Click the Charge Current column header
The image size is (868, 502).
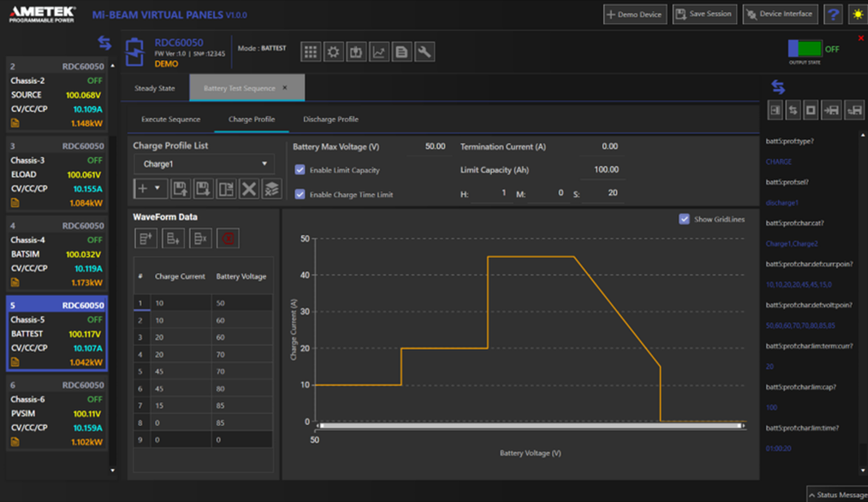tap(180, 276)
